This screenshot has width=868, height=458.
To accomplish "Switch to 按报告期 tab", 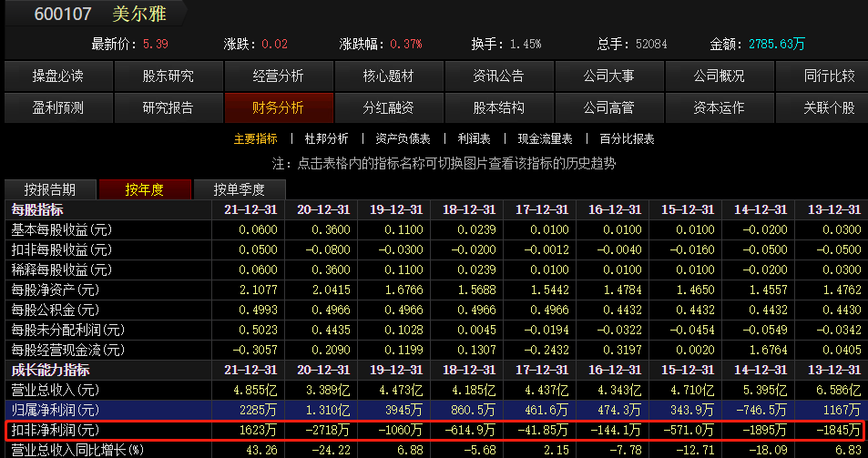I will [x=50, y=189].
